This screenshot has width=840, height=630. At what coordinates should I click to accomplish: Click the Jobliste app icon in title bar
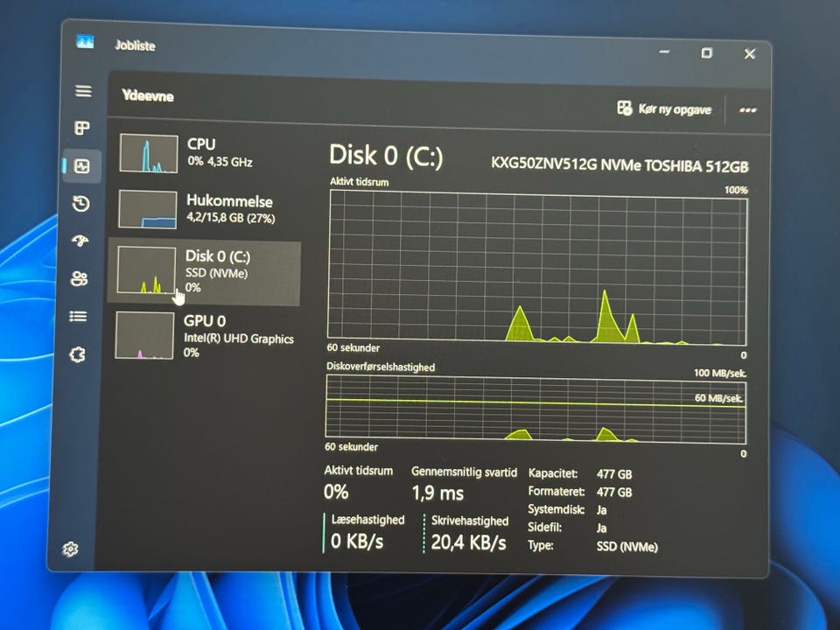coord(85,42)
